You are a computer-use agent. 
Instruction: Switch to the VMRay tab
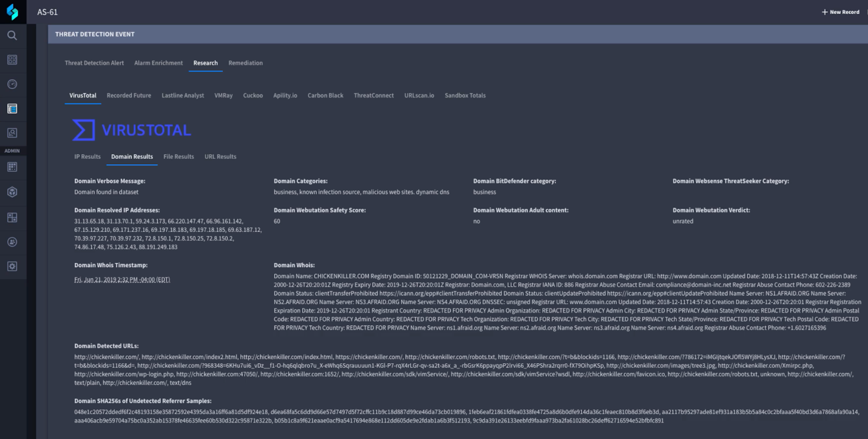click(x=224, y=95)
